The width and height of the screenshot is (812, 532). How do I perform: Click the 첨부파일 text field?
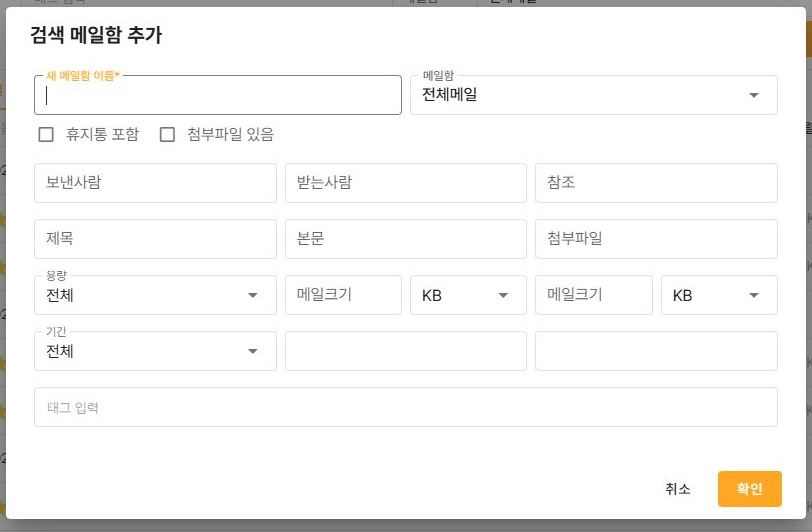656,239
